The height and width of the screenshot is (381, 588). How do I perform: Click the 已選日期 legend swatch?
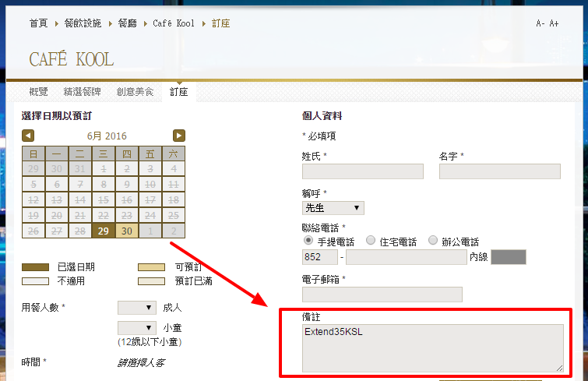point(35,267)
